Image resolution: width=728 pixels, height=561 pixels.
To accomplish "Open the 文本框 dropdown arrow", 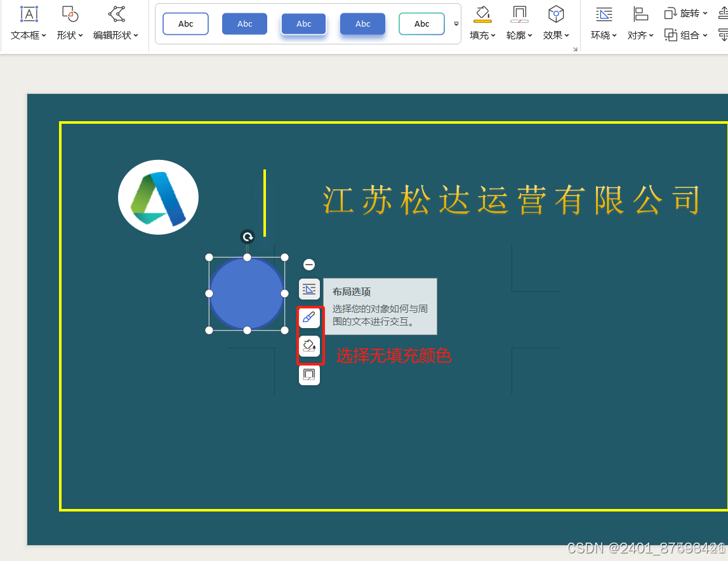I will click(44, 36).
